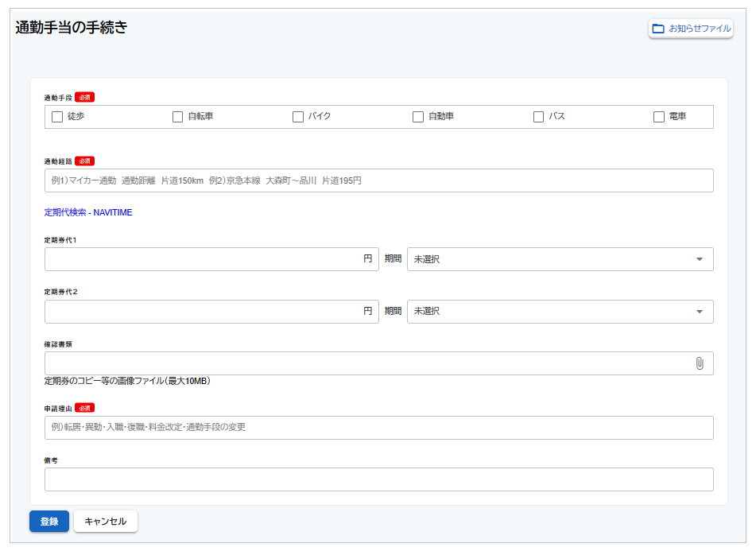Select the 自動車 checkbox
The image size is (756, 551).
pyautogui.click(x=418, y=117)
